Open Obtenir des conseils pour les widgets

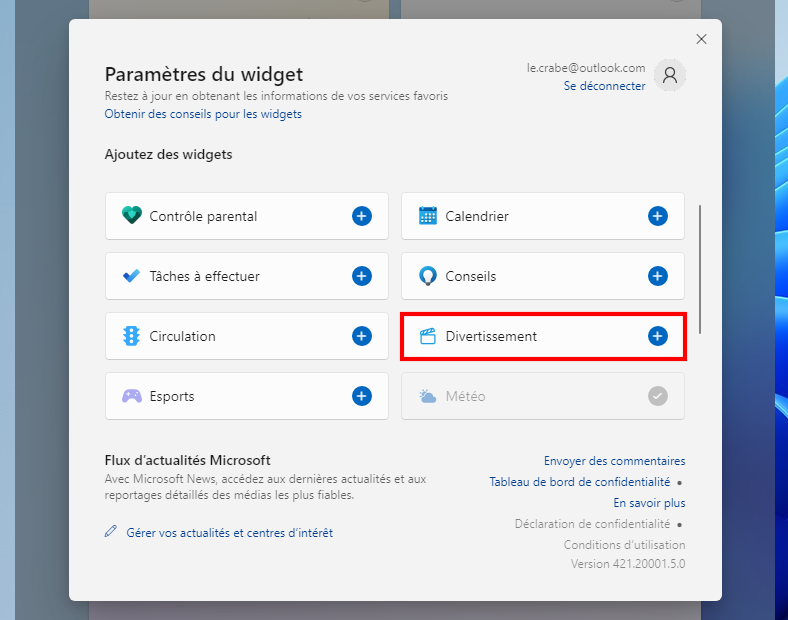[203, 114]
